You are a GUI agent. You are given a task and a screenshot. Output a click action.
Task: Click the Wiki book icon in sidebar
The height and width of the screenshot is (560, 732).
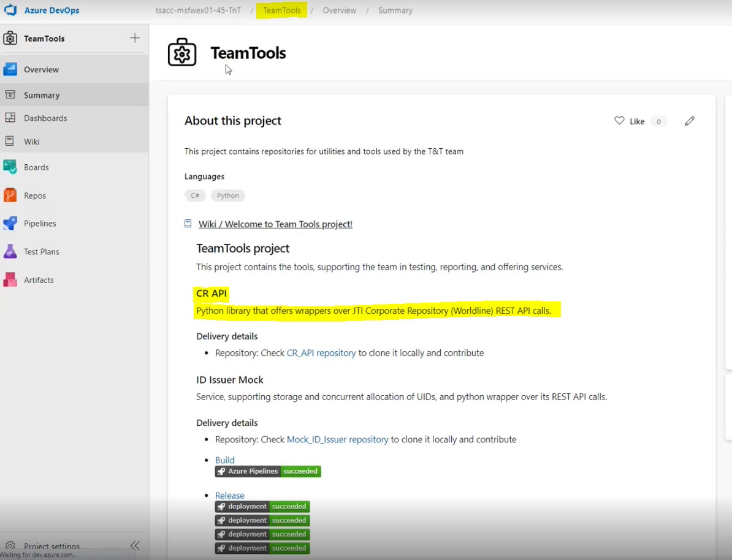click(x=9, y=141)
